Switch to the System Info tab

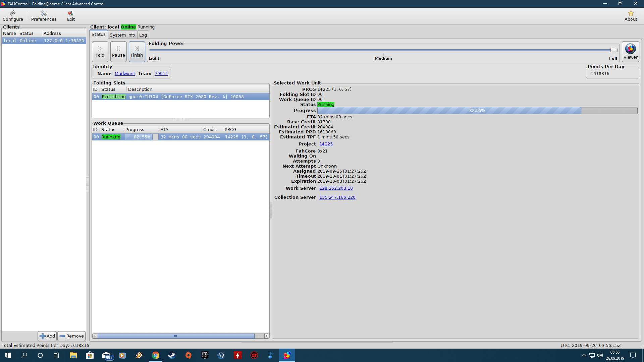[122, 35]
